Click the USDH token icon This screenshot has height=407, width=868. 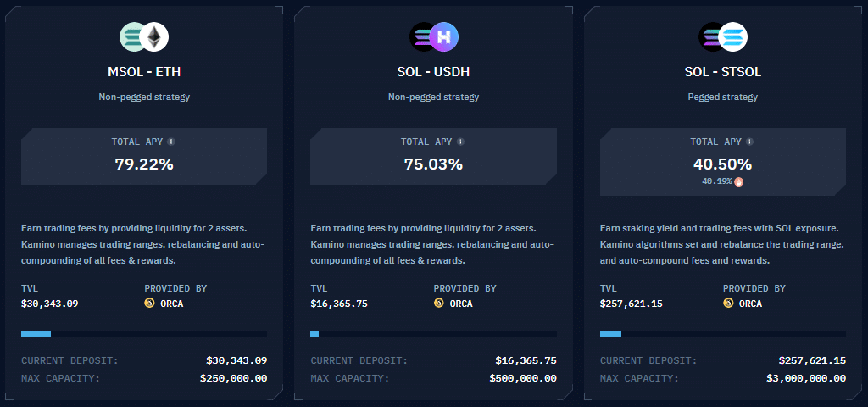tap(444, 37)
